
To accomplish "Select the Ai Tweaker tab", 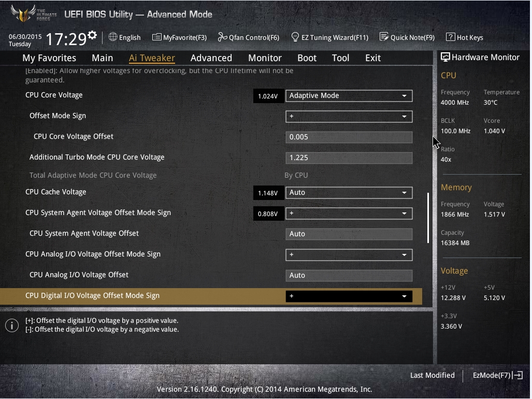I will [152, 58].
